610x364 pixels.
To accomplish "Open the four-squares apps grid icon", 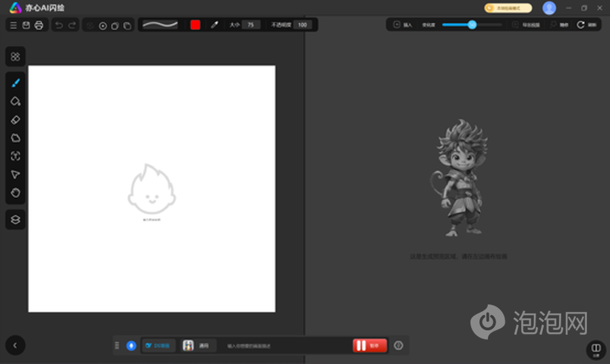I will (15, 56).
